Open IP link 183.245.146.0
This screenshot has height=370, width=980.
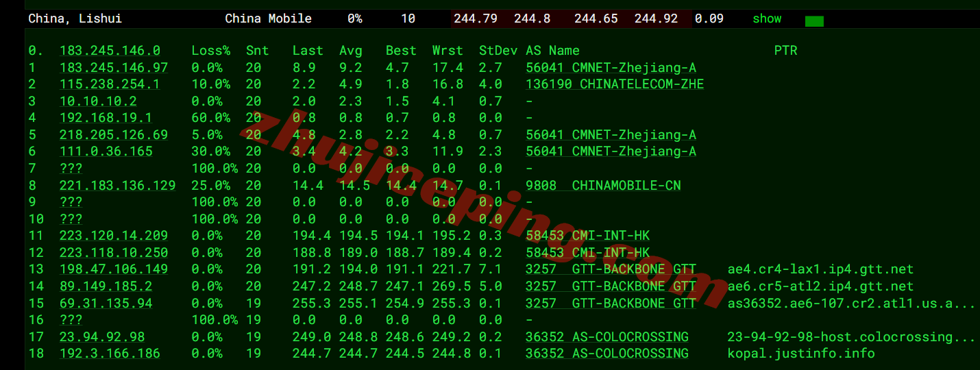110,51
